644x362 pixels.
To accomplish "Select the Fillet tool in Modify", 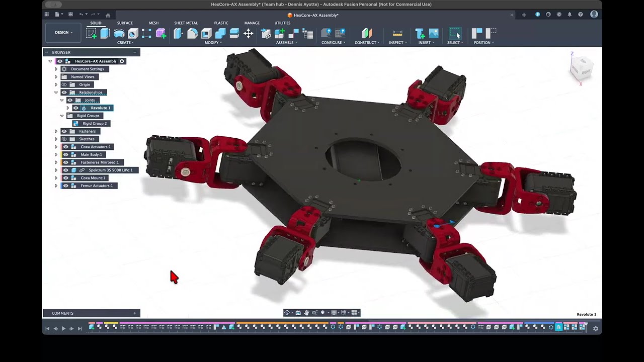I will point(192,33).
